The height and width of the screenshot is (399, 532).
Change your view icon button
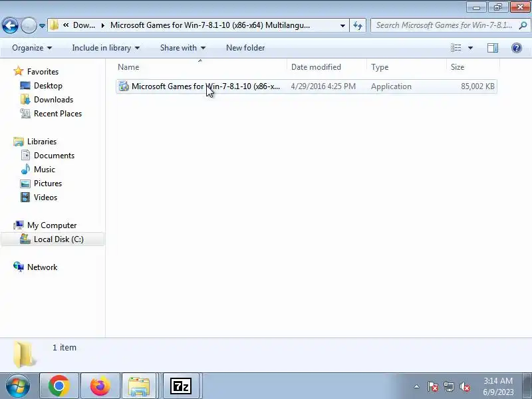pyautogui.click(x=456, y=48)
